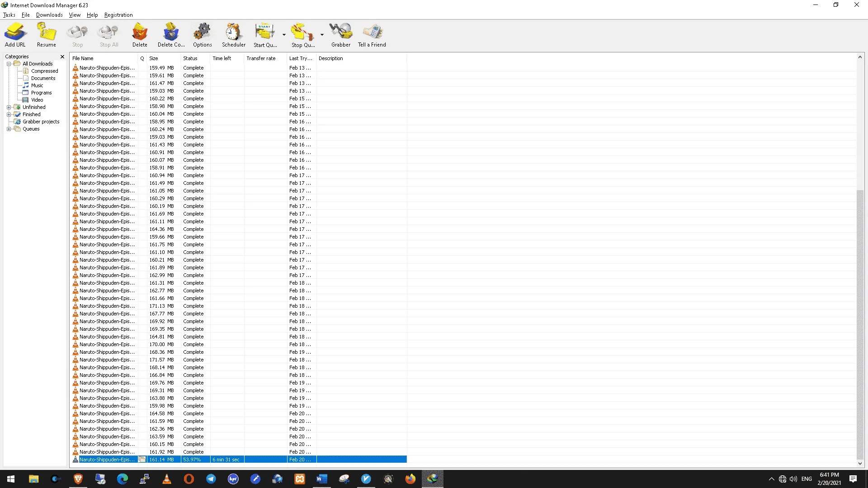Open the Help menu

(x=92, y=15)
